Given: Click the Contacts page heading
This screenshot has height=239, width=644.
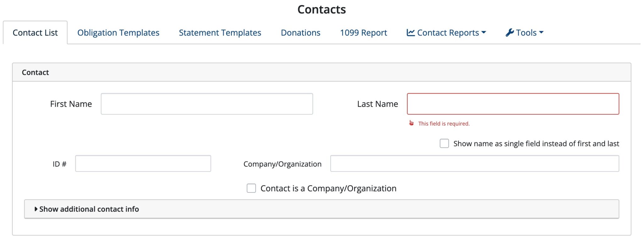Looking at the screenshot, I should click(x=321, y=9).
